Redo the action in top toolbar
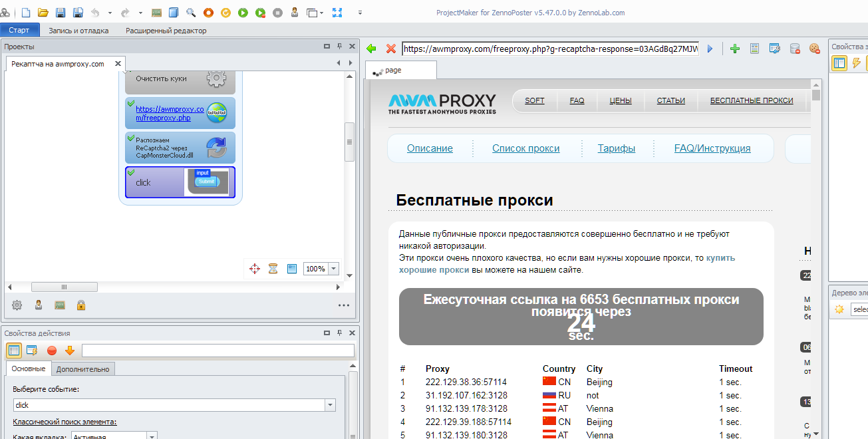868x439 pixels. coord(125,13)
